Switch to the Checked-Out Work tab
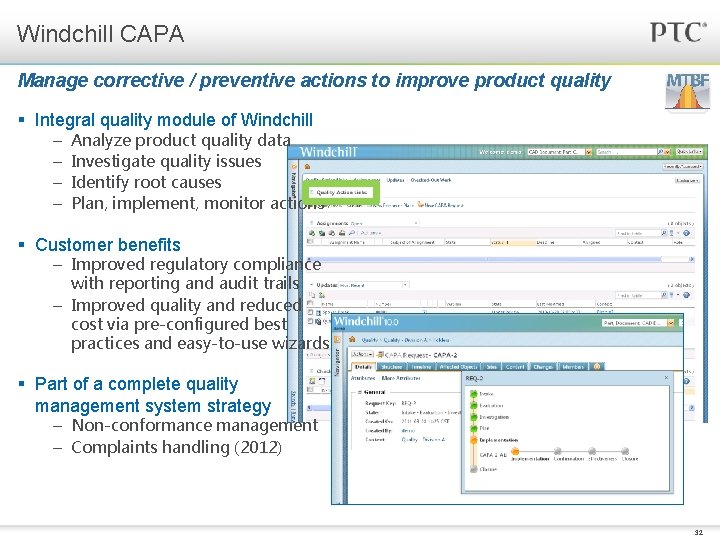 (x=431, y=180)
